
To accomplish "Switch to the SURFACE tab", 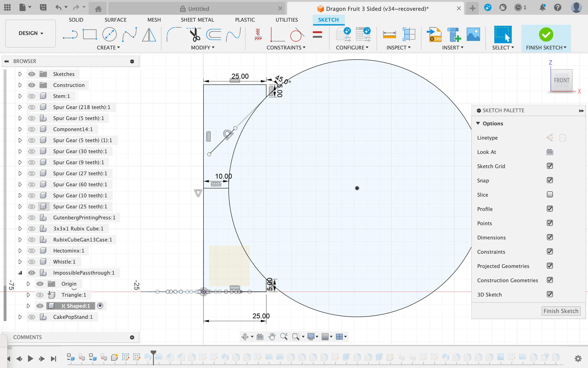I will tap(115, 20).
